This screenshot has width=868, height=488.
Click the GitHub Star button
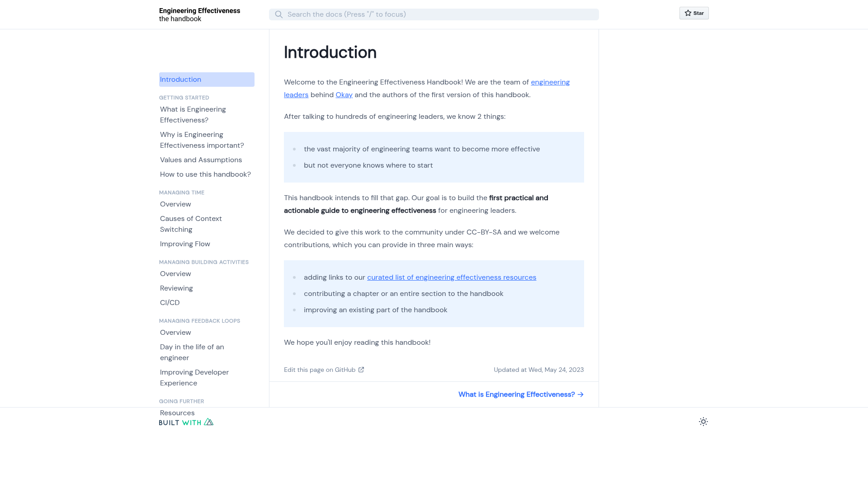point(694,13)
